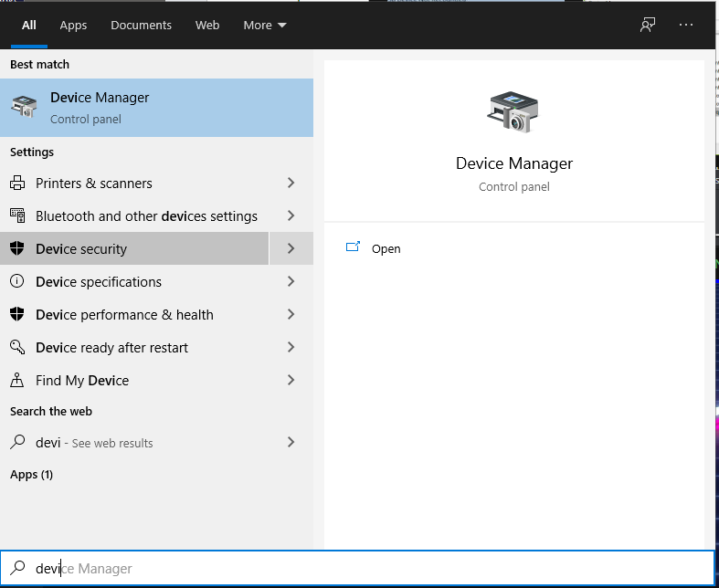
Task: Click the Control panel subtitle under Device Manager title in preview pane
Action: 514,186
